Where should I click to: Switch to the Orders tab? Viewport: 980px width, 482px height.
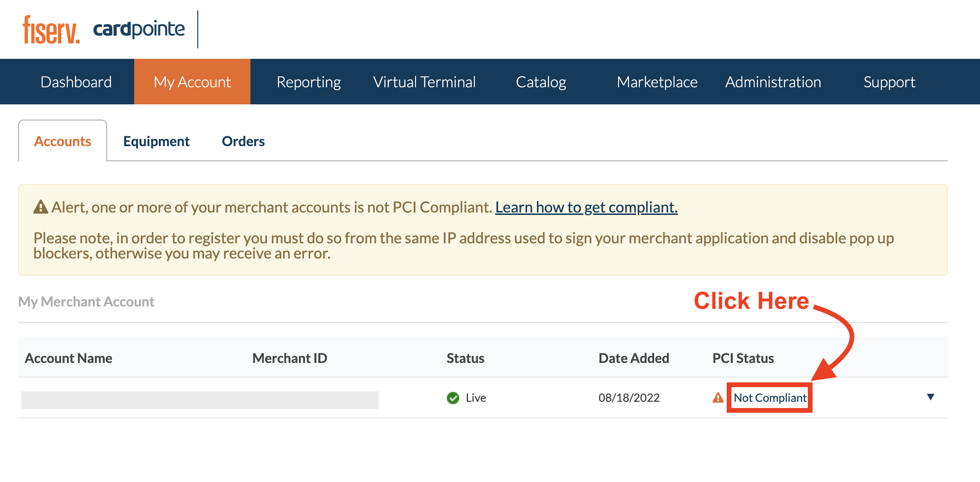tap(243, 141)
